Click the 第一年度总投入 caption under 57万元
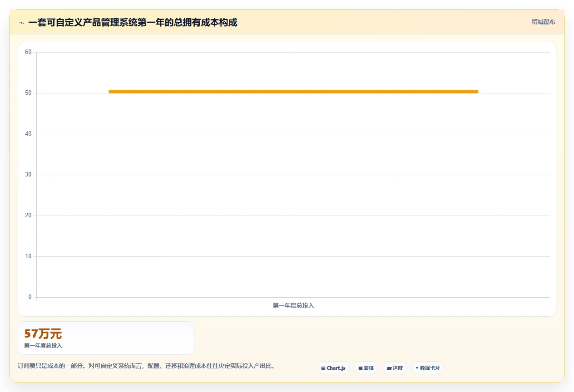The height and width of the screenshot is (392, 574). [x=43, y=346]
